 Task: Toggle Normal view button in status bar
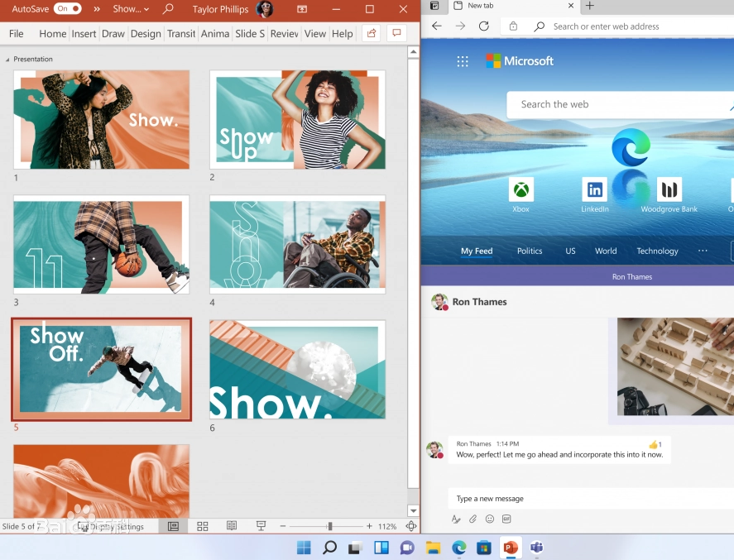click(173, 526)
